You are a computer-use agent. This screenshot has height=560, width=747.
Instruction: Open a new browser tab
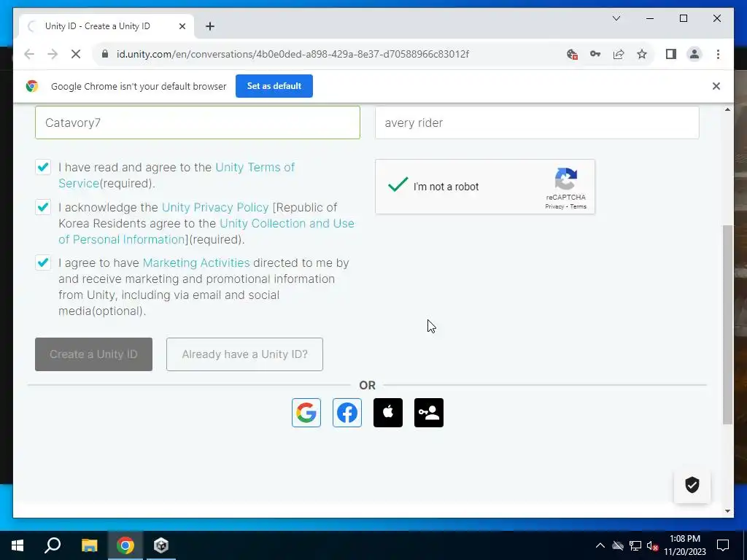209,26
